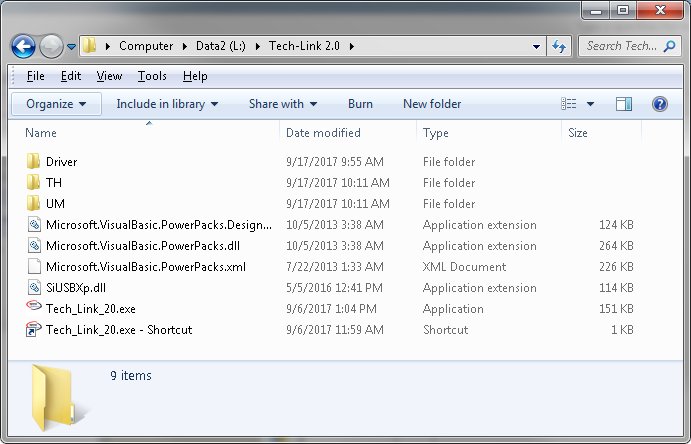Click the Refresh button beside address bar
This screenshot has height=444, width=691.
pyautogui.click(x=559, y=46)
